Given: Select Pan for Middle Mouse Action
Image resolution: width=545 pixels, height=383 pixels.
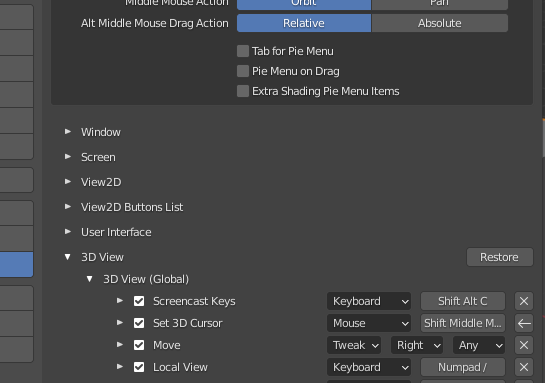Looking at the screenshot, I should (440, 4).
